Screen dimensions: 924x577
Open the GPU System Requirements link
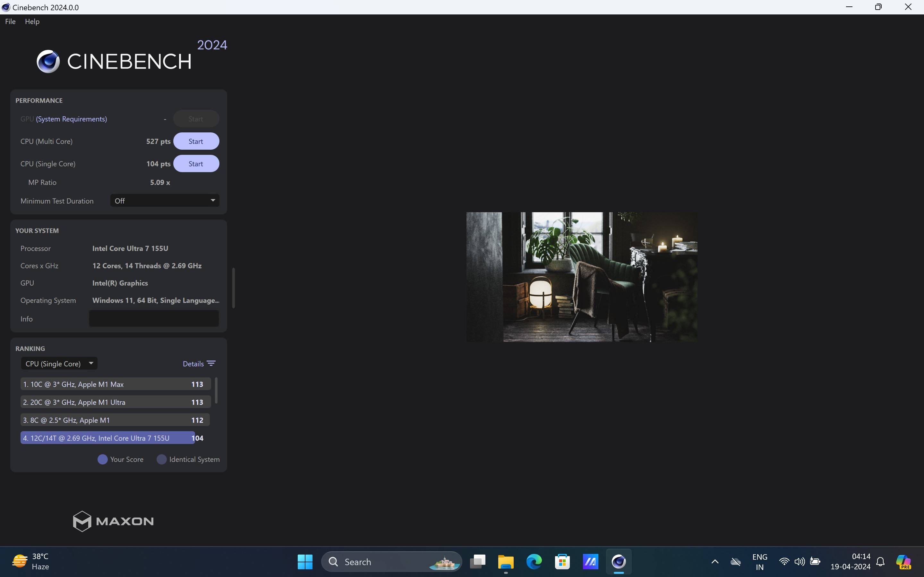pos(72,119)
